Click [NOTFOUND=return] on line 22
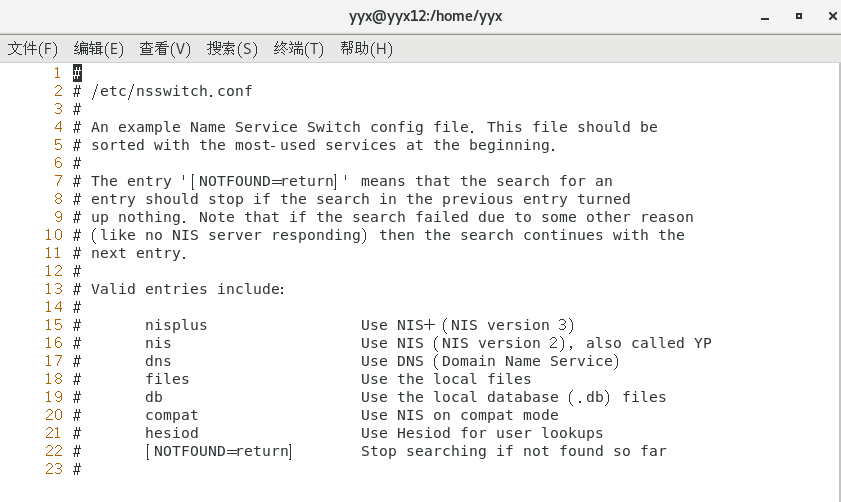 (x=219, y=451)
